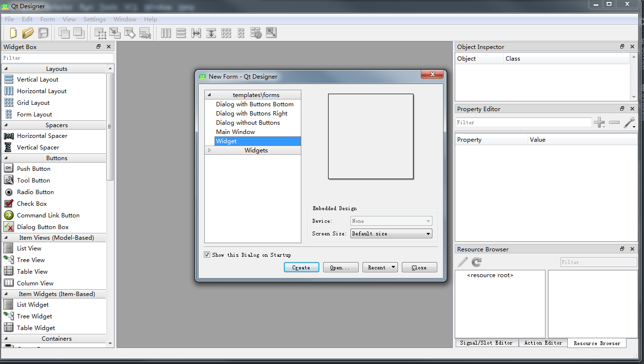Image resolution: width=644 pixels, height=364 pixels.
Task: Click Lay Out in Form Layout icon
Action: [241, 33]
